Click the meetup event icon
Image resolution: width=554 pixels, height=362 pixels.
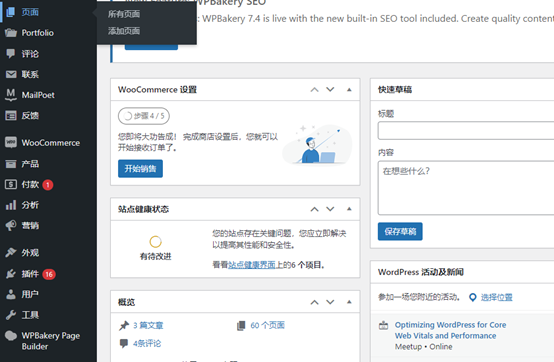click(383, 325)
